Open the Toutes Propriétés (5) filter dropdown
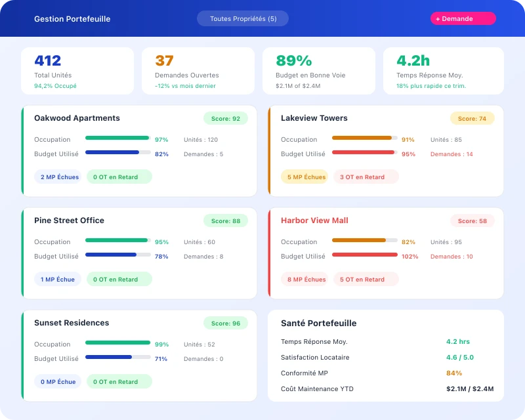The width and height of the screenshot is (525, 420). [x=242, y=18]
